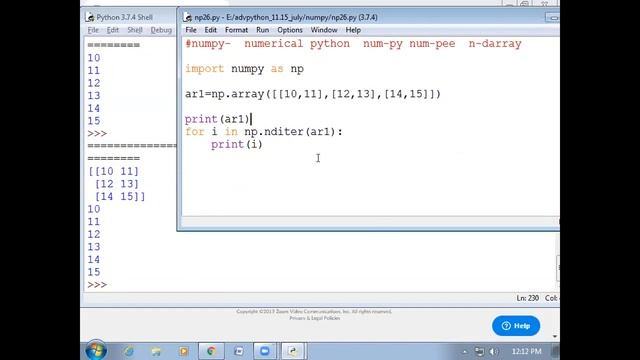
Task: Click the [14 15]] output line in Shell
Action: [x=120, y=196]
